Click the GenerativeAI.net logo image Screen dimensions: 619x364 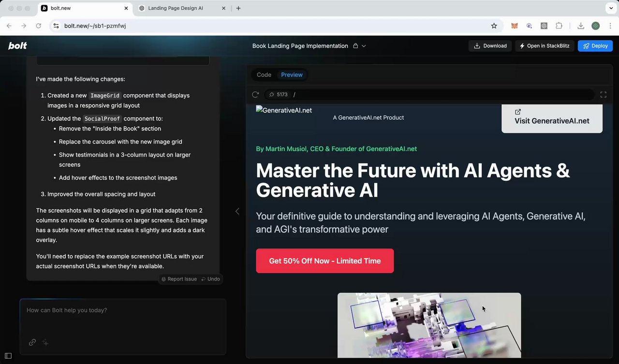284,110
